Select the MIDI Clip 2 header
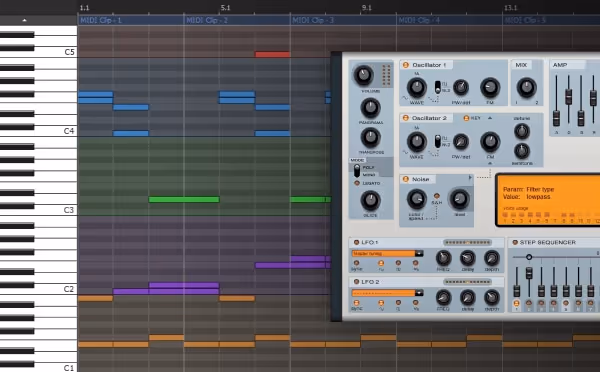 pyautogui.click(x=237, y=20)
